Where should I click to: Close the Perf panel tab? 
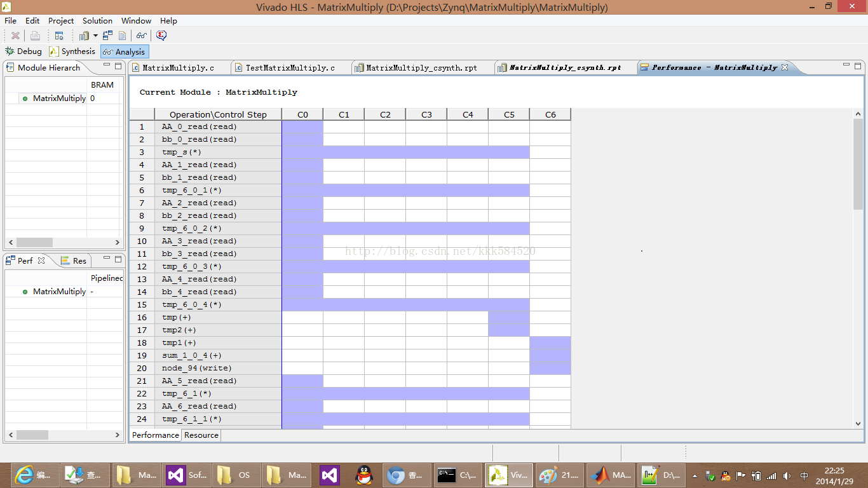click(x=41, y=261)
